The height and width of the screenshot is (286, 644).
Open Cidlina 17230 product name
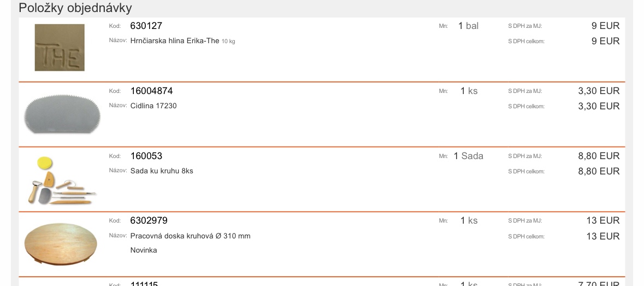tap(153, 106)
